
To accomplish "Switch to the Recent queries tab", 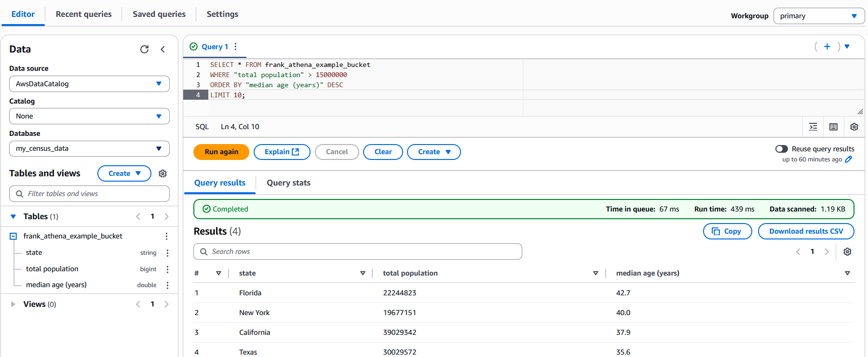I will click(84, 14).
